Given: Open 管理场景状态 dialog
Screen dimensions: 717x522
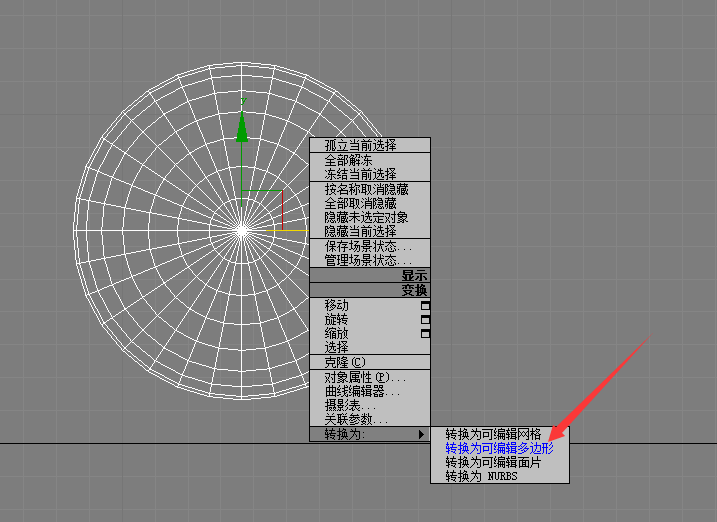Looking at the screenshot, I should [x=368, y=260].
